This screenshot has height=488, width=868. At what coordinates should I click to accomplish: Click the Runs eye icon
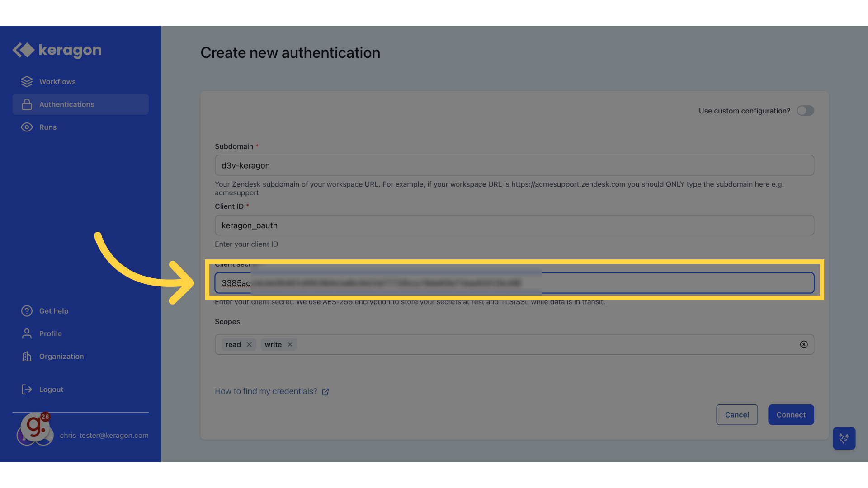[27, 127]
